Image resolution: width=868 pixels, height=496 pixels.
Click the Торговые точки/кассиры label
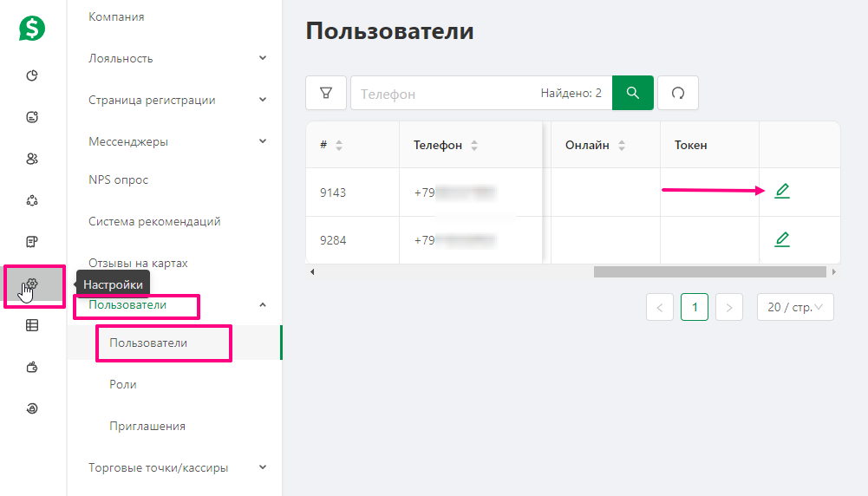(x=159, y=467)
